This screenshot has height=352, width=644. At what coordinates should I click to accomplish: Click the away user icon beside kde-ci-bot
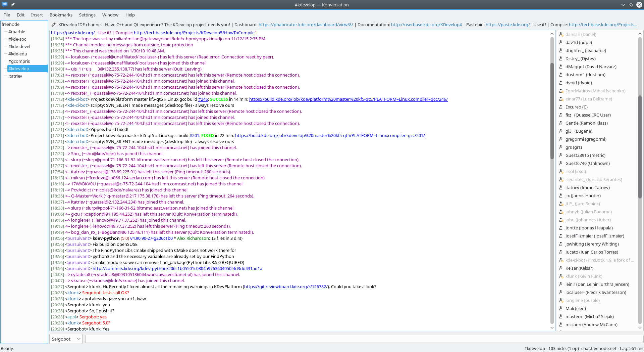[561, 260]
